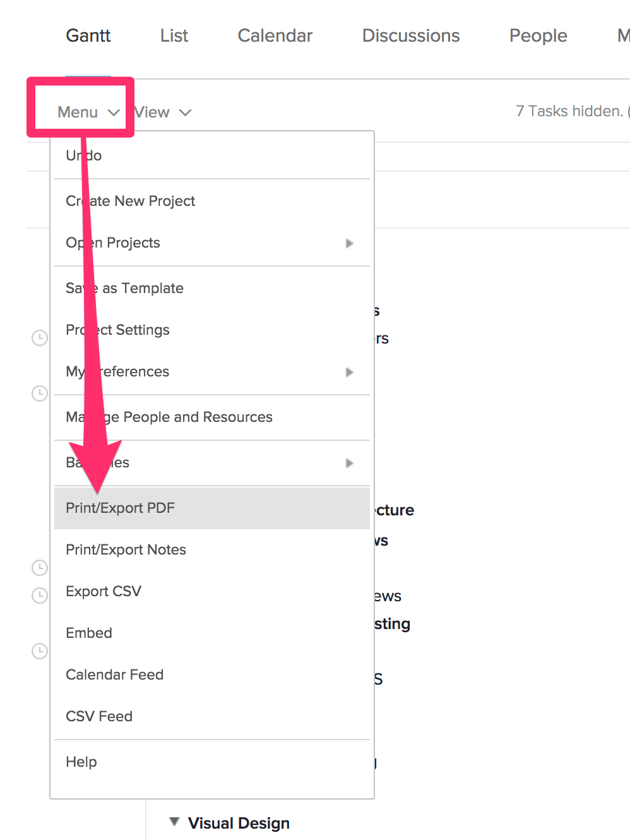
Task: Go to the People tab
Action: [537, 35]
